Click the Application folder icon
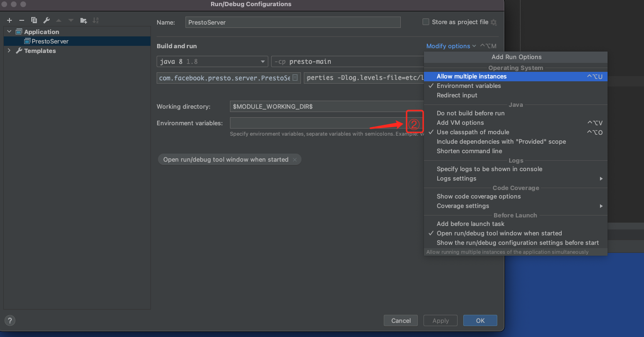Screen dimensions: 644x337 tap(19, 32)
